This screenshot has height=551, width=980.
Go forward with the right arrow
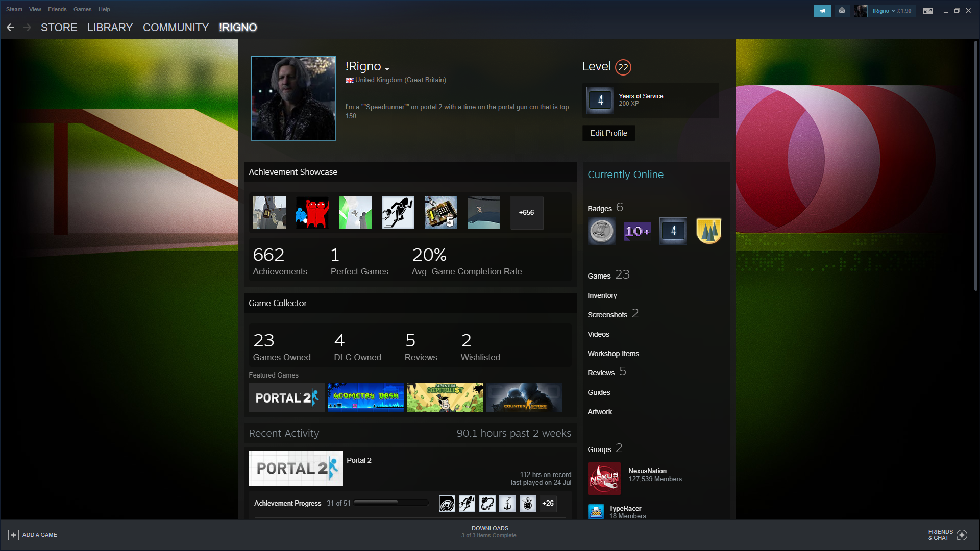point(28,28)
